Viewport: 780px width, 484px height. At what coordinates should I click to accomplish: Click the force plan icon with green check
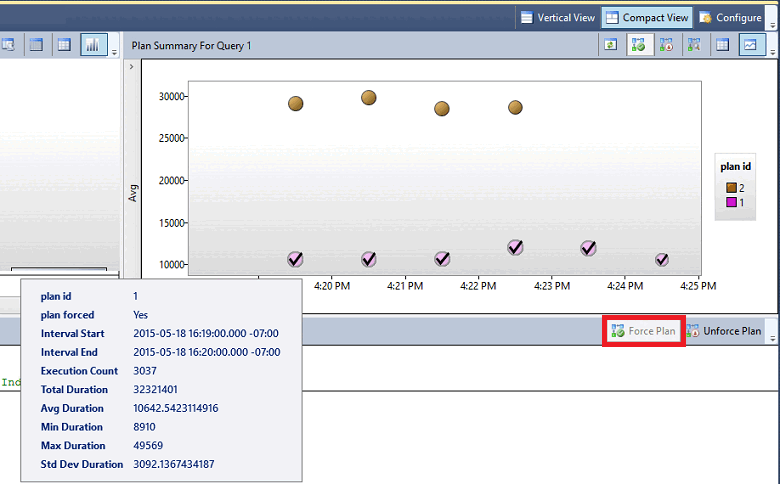click(x=637, y=45)
